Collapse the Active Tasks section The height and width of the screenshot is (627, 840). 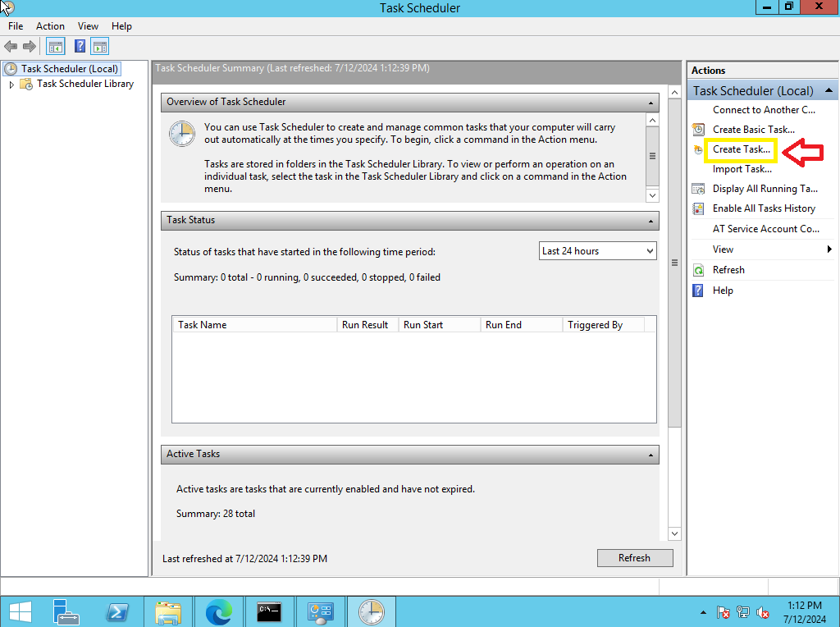(651, 455)
